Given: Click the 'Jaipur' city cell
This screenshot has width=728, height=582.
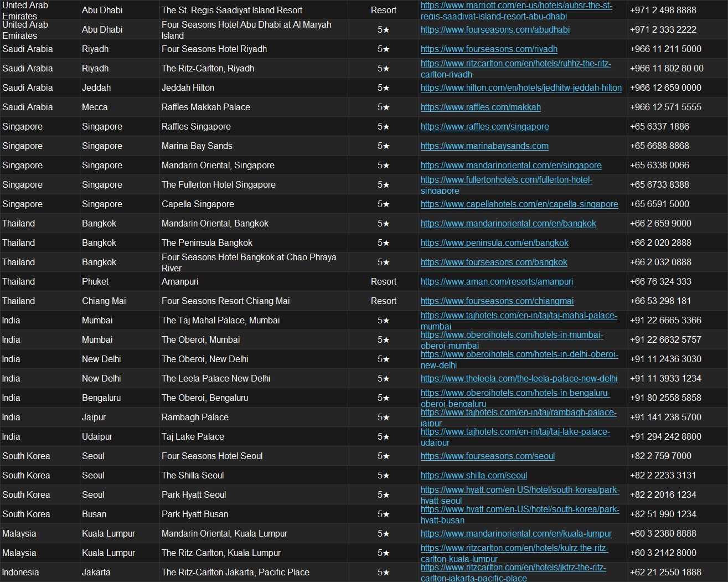Looking at the screenshot, I should point(120,418).
